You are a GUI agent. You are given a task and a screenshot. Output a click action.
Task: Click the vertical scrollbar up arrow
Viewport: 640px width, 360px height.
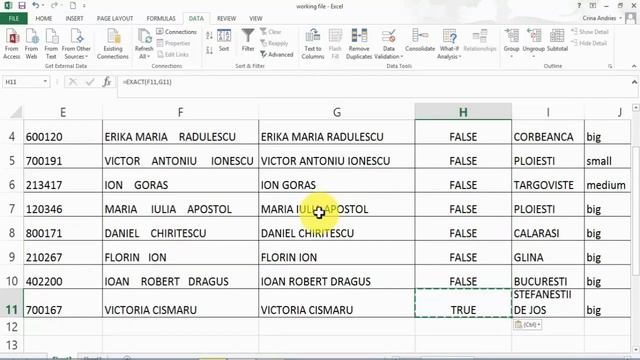[x=636, y=108]
